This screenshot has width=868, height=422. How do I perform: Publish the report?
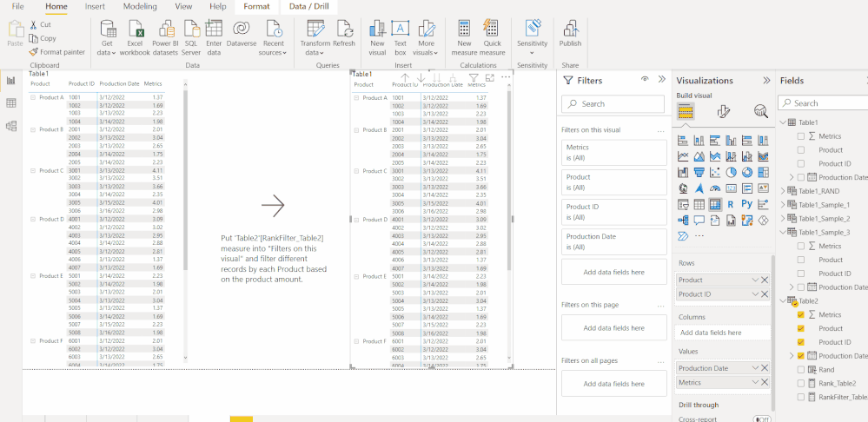pos(570,34)
